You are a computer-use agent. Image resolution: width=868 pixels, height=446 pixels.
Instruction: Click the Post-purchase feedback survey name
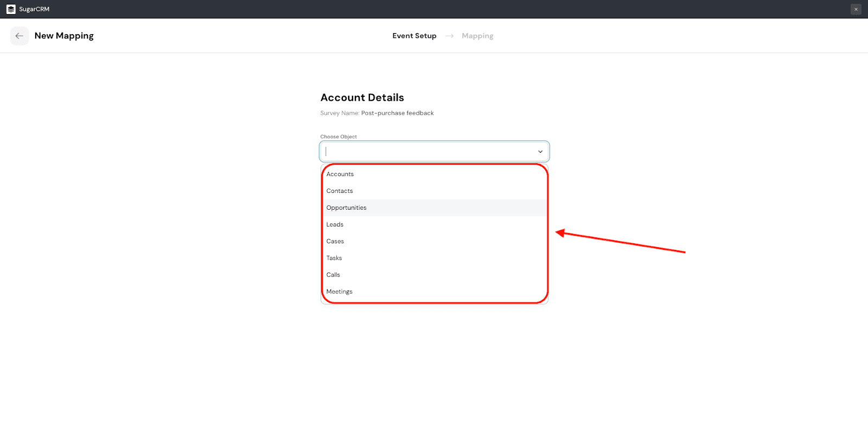[x=397, y=113]
